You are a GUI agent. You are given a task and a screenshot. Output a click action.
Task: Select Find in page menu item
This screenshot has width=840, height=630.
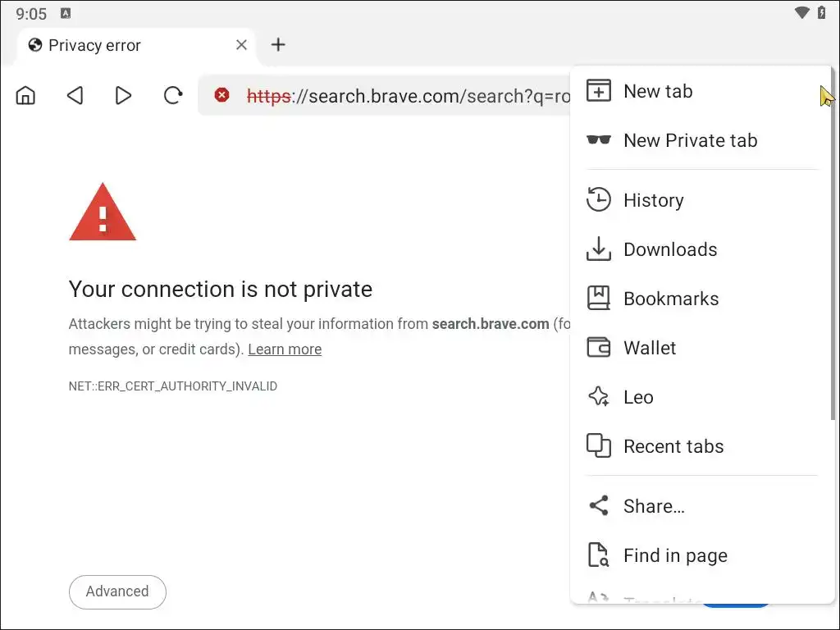[701, 555]
